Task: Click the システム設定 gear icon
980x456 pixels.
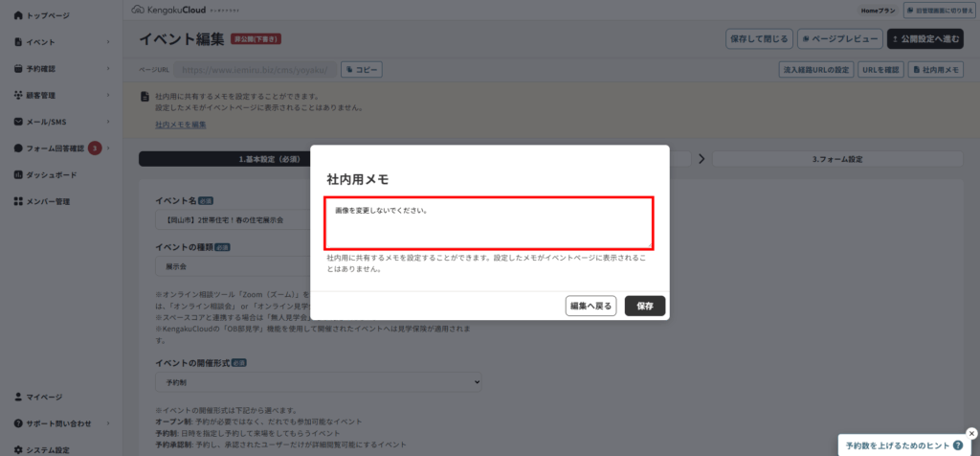Action: (x=18, y=450)
